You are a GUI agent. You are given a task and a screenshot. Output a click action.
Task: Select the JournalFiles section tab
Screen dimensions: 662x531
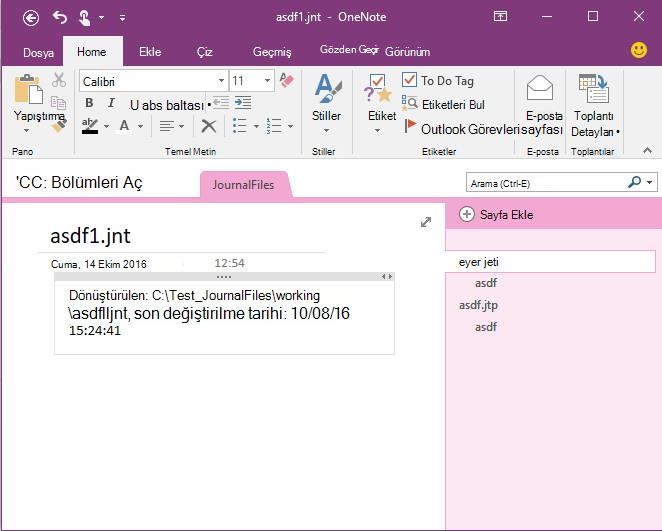coord(244,184)
